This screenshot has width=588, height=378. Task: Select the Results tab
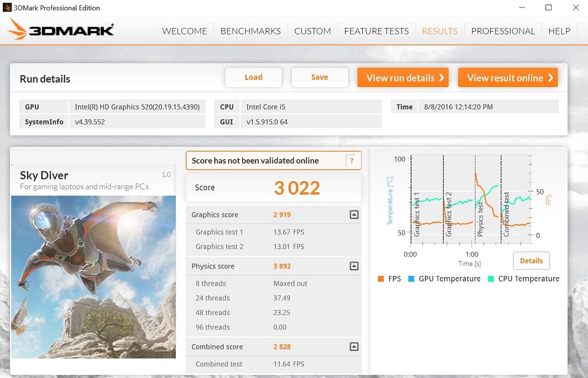pos(439,31)
